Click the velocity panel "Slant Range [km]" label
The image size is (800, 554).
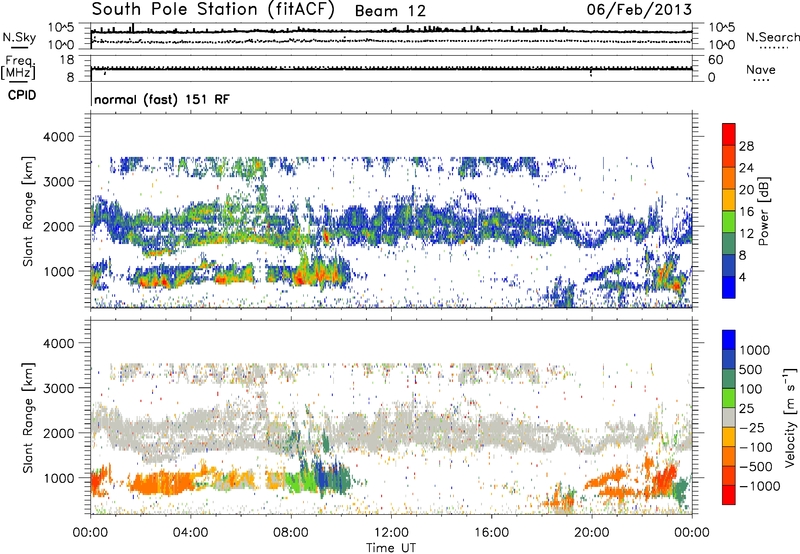click(x=28, y=417)
